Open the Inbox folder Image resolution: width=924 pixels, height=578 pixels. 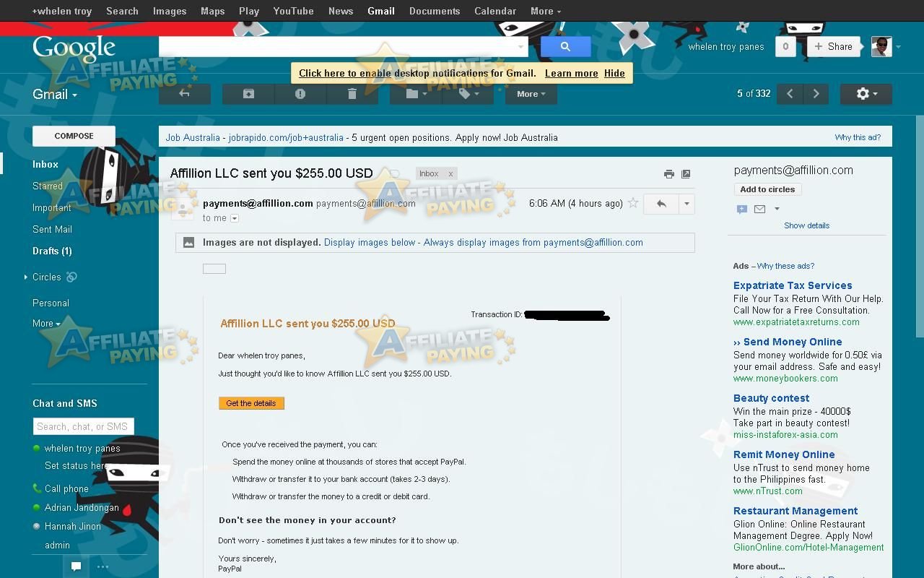pos(45,165)
